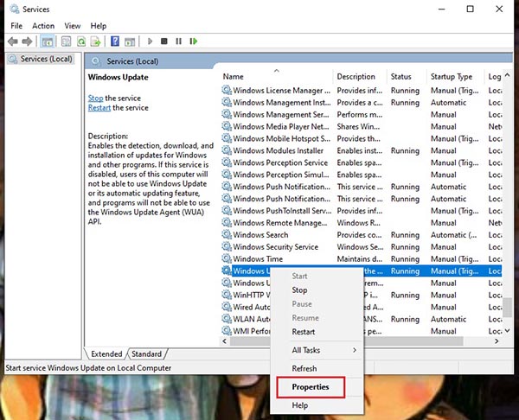Viewport: 519px width, 420px height.
Task: Select Wired AutoConfig service row
Action: tap(362, 307)
